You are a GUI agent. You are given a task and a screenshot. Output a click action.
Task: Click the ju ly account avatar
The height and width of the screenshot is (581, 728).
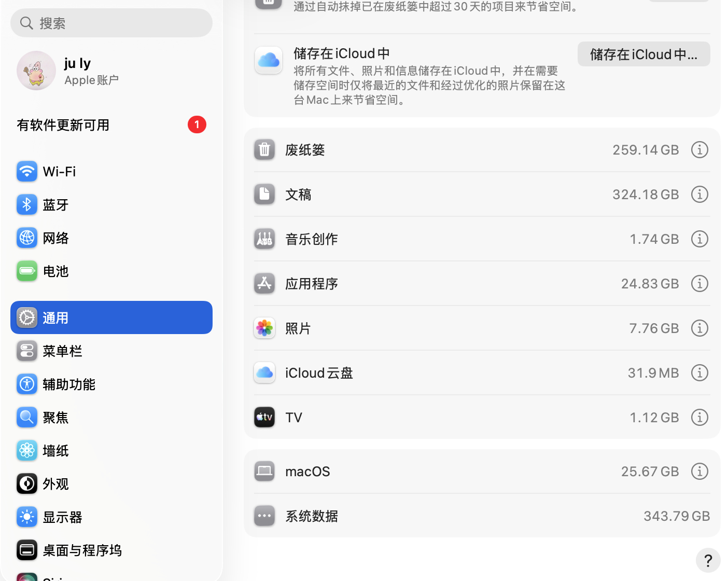coord(36,71)
